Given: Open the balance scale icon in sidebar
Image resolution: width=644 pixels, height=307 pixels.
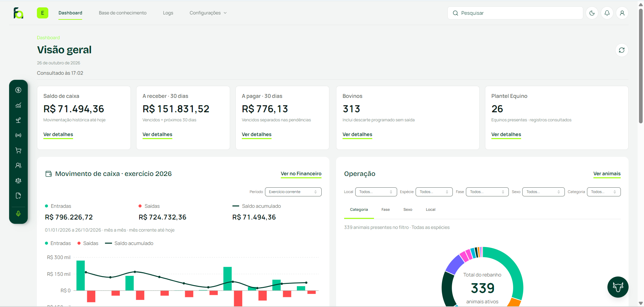Looking at the screenshot, I should pos(18,181).
